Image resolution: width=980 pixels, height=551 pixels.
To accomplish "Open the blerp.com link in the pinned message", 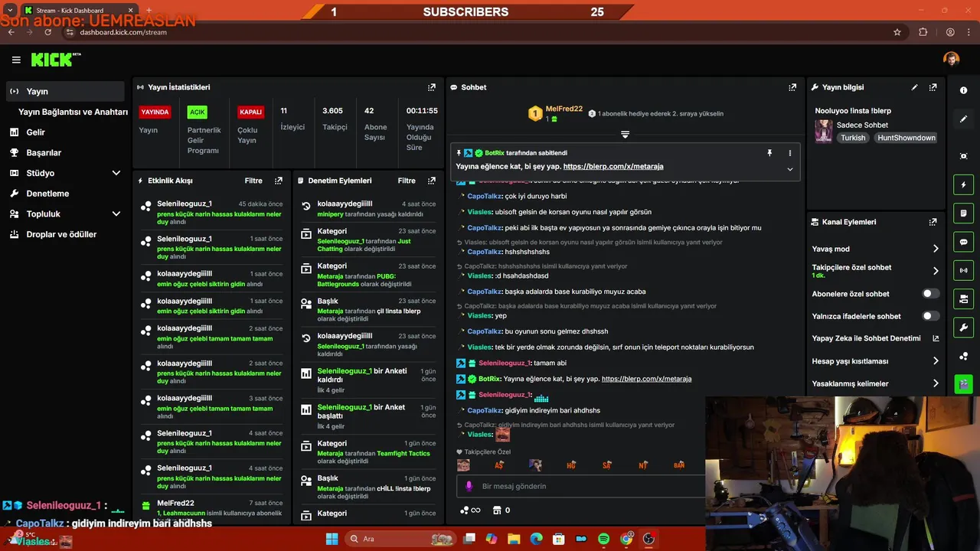I will click(613, 166).
